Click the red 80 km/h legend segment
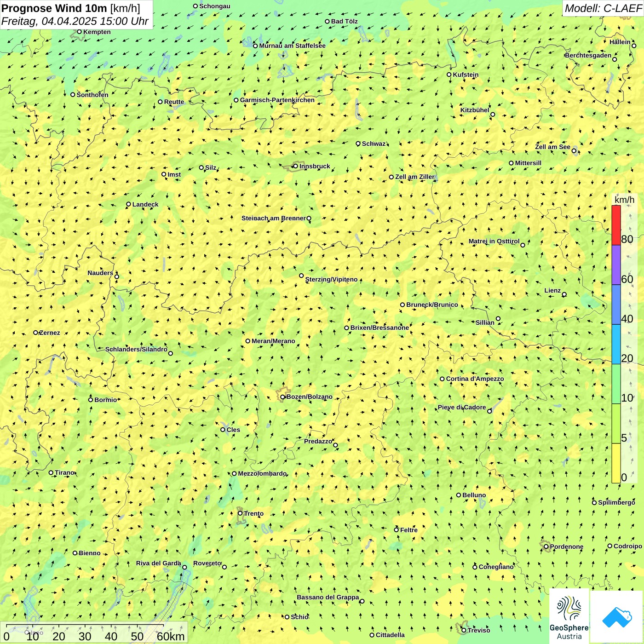This screenshot has width=644, height=644. coord(616,225)
